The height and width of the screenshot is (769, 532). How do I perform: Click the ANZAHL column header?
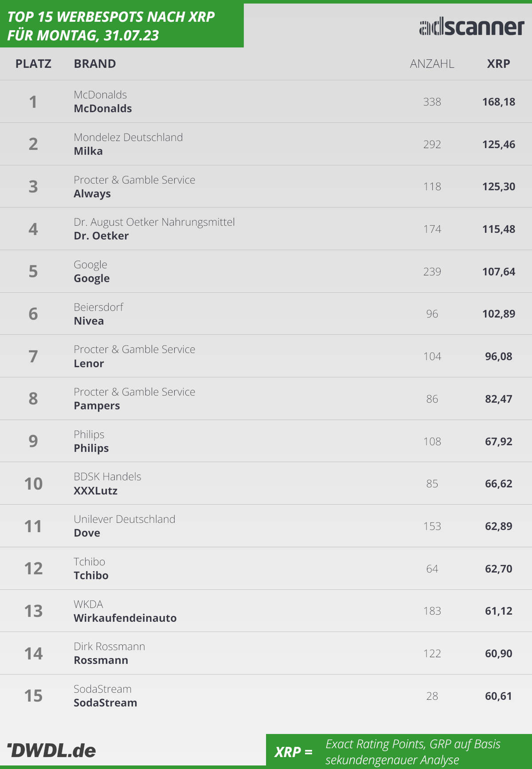point(432,64)
